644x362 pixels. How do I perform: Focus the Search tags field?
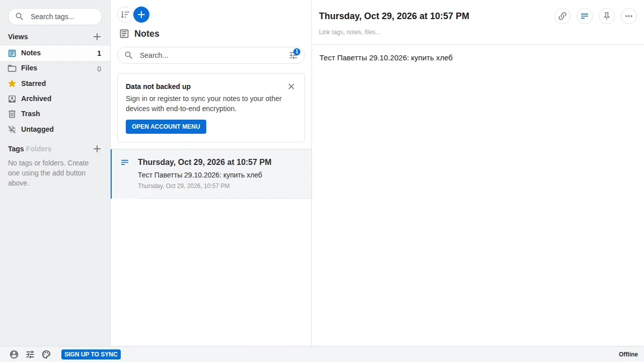tap(55, 17)
